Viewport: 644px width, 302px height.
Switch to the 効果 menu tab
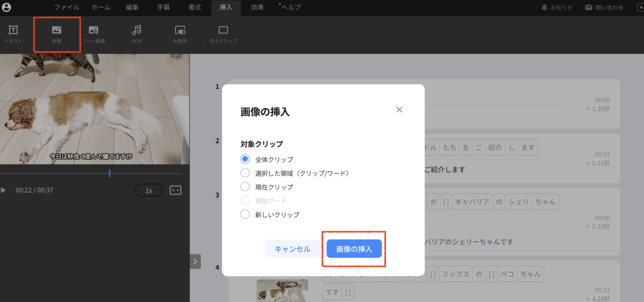(x=257, y=7)
